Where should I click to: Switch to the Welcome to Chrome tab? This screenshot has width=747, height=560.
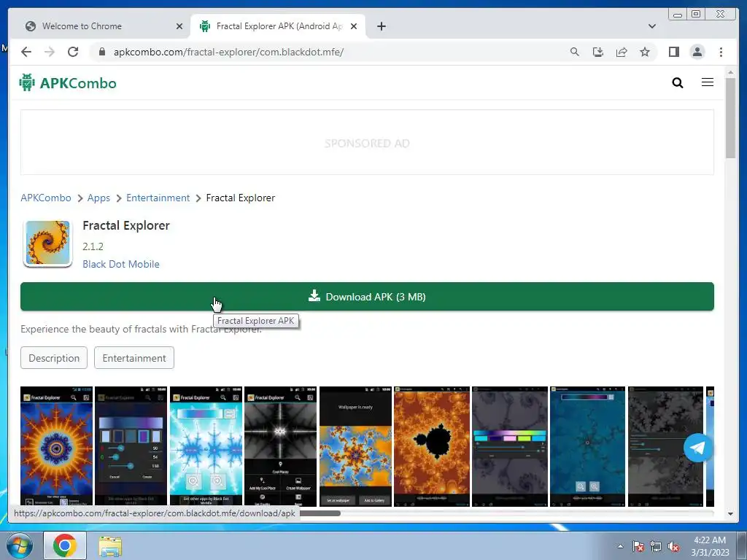[x=102, y=26]
